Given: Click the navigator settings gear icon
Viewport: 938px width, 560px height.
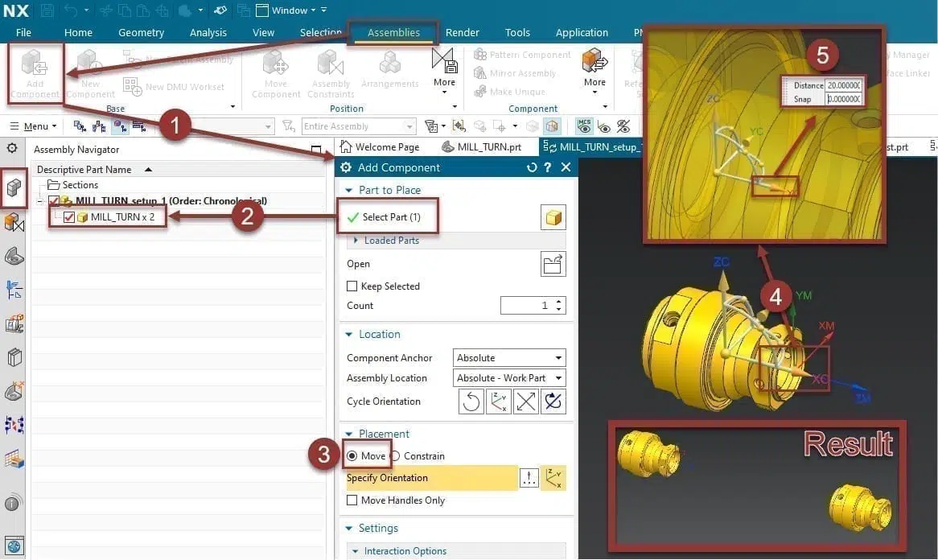Looking at the screenshot, I should pos(12,148).
